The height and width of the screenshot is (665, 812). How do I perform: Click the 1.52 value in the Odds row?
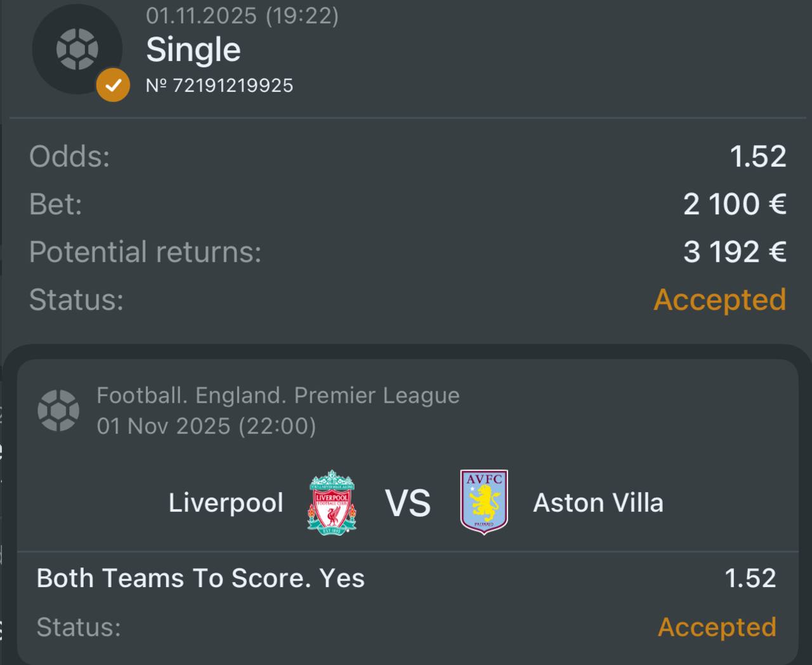tap(758, 156)
